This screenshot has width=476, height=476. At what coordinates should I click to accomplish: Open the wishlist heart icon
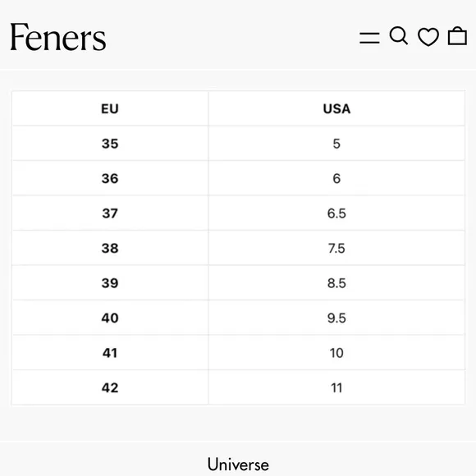[428, 37]
